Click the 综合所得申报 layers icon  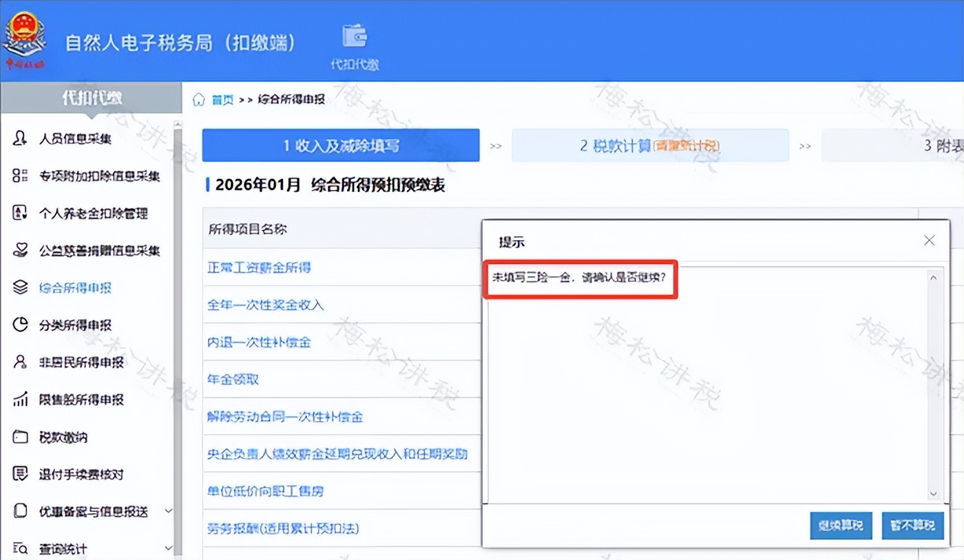(x=19, y=288)
